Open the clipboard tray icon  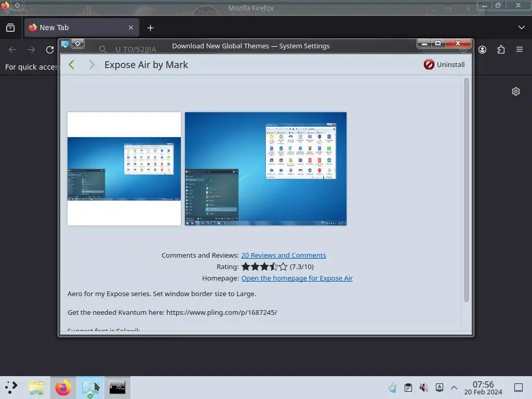tap(408, 388)
